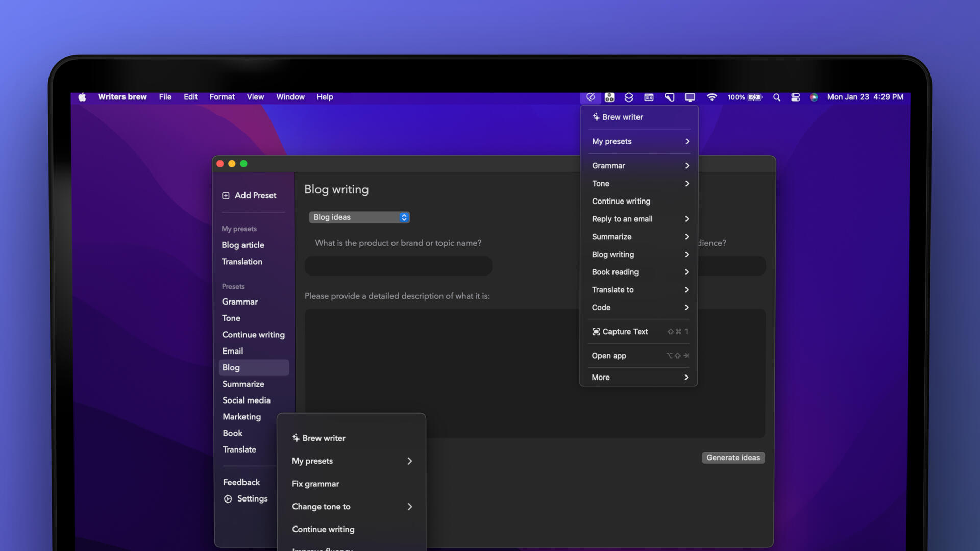The width and height of the screenshot is (980, 551).
Task: Open Settings via the gear icon
Action: click(x=228, y=499)
